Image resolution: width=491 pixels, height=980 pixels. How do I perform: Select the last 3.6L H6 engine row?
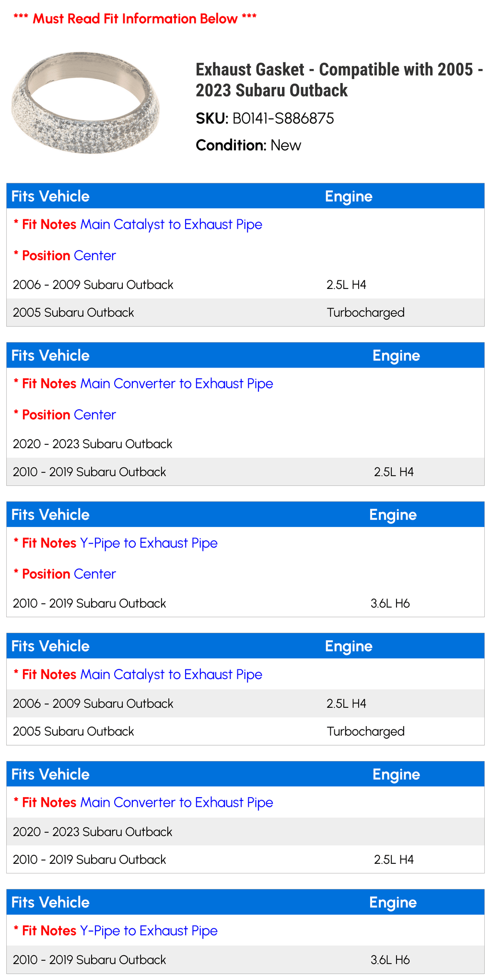(245, 960)
